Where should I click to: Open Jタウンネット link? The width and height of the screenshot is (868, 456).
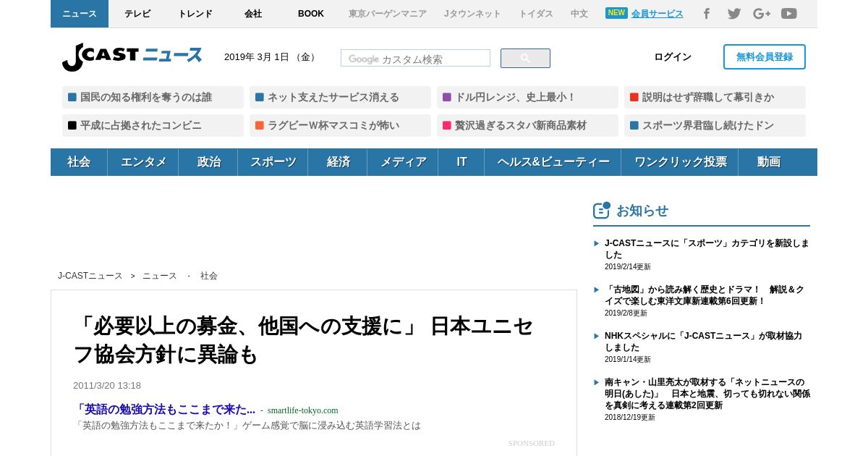point(472,14)
